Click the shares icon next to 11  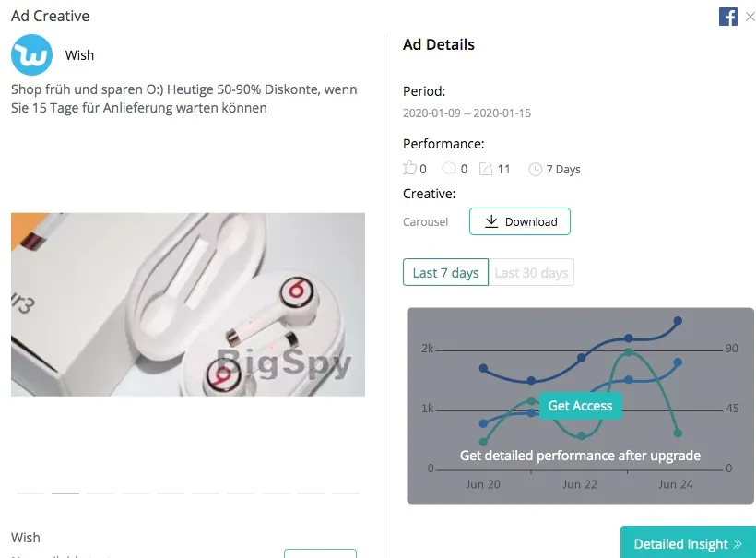[486, 169]
